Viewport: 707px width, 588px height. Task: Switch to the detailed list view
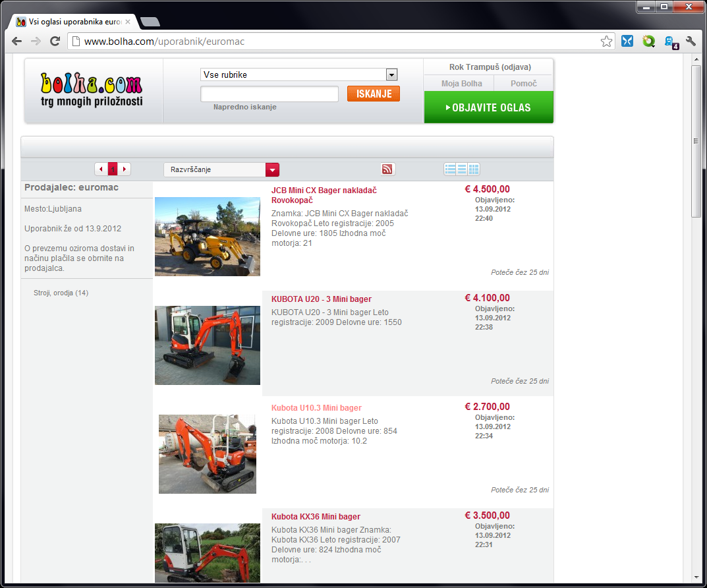pos(450,169)
